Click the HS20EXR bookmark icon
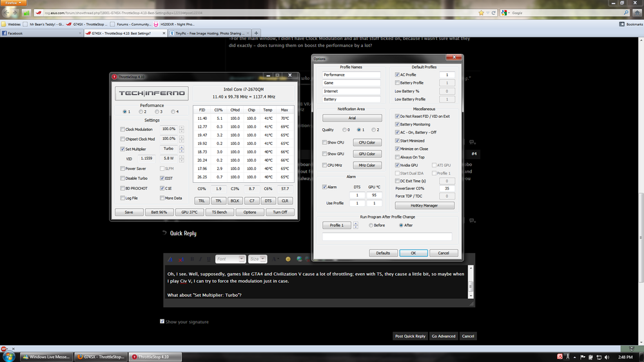The height and width of the screenshot is (362, 644). [156, 24]
